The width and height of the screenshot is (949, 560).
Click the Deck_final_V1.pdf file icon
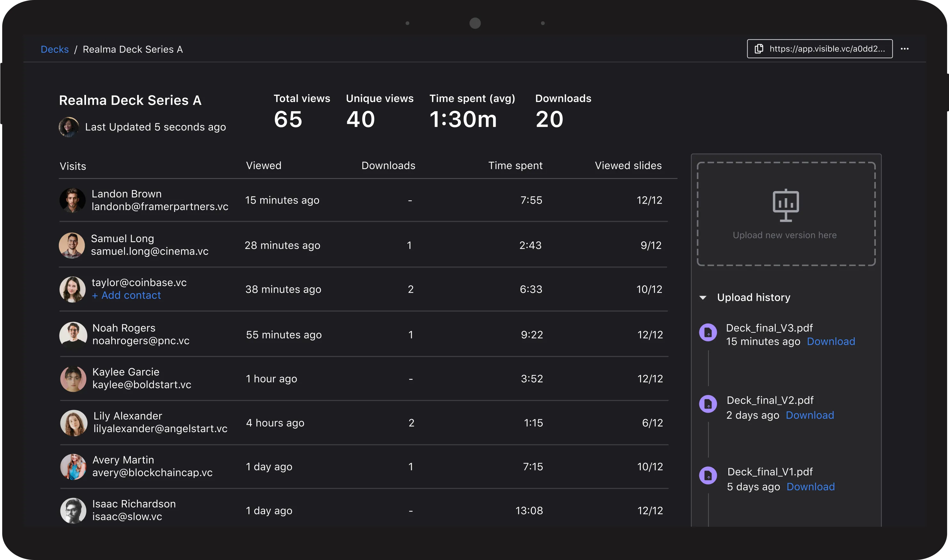click(708, 476)
